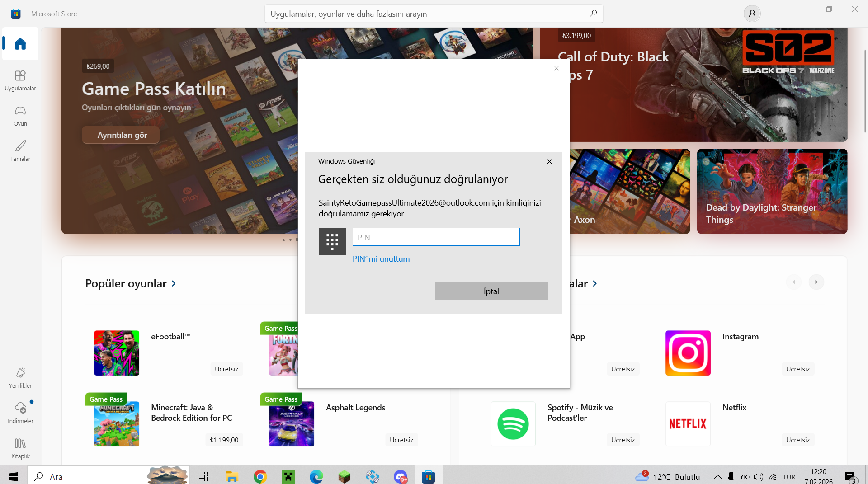Launch Google Chrome from the taskbar
The image size is (868, 484).
pos(260,477)
